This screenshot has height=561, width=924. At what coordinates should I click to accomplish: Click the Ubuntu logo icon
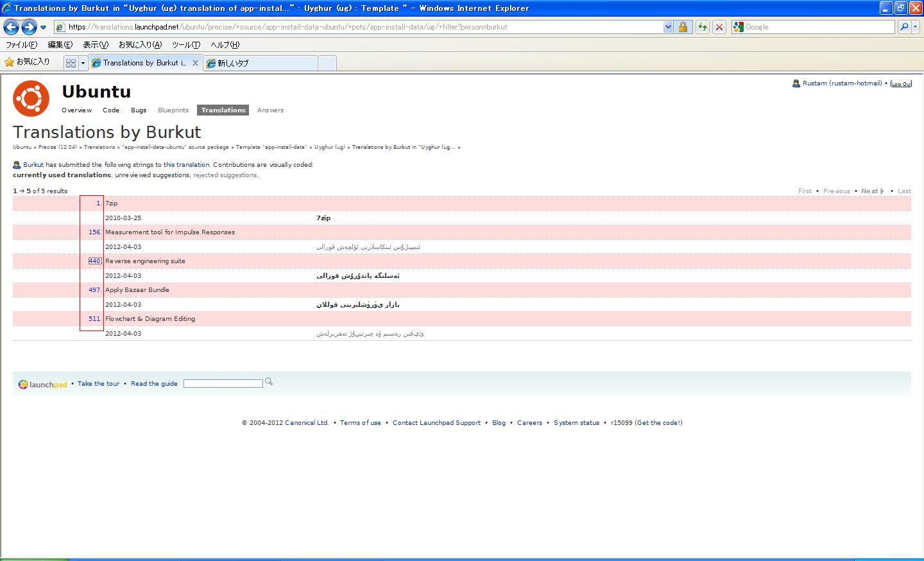point(31,98)
